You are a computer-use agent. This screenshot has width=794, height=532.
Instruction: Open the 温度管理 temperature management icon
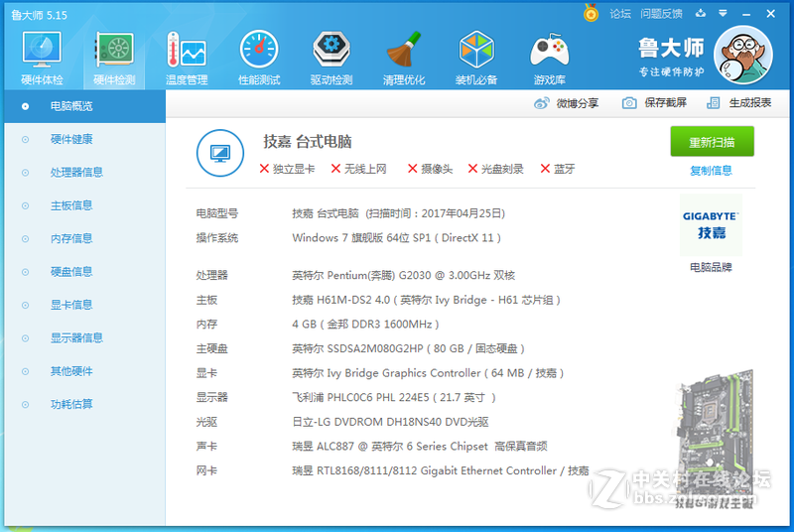pos(187,58)
